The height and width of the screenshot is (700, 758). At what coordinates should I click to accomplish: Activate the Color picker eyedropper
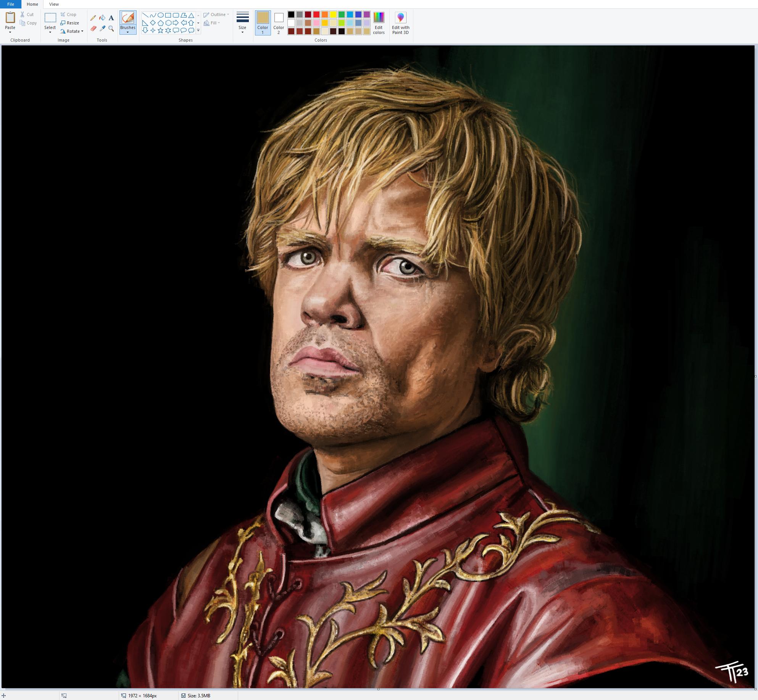[x=102, y=29]
